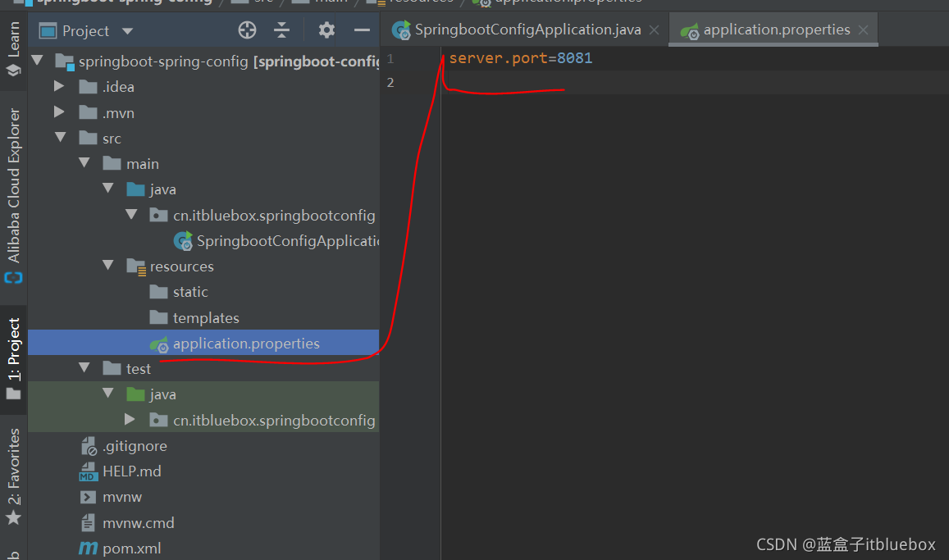The height and width of the screenshot is (560, 949).
Task: Select the src folder
Action: pos(112,139)
